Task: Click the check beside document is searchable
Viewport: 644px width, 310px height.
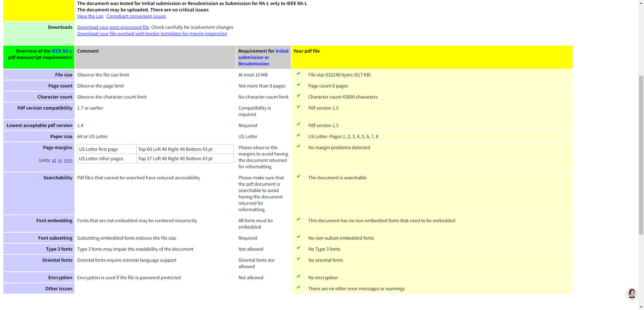Action: coord(299,176)
